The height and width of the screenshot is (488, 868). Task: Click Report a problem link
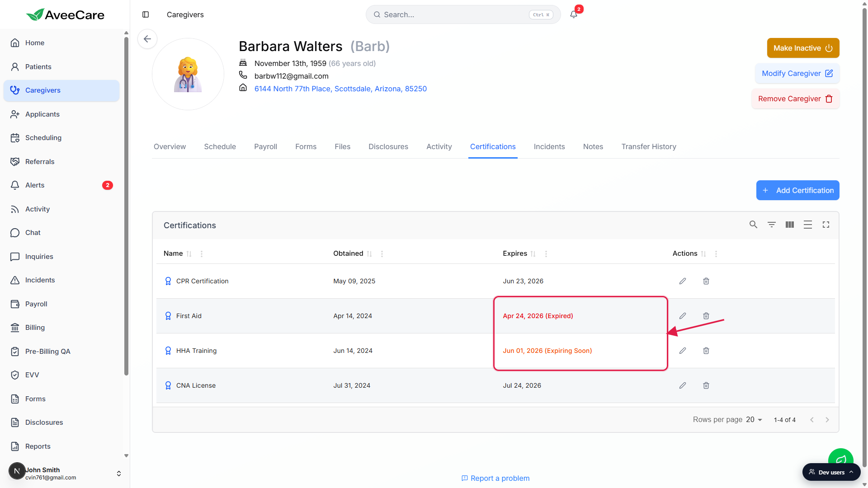click(495, 478)
